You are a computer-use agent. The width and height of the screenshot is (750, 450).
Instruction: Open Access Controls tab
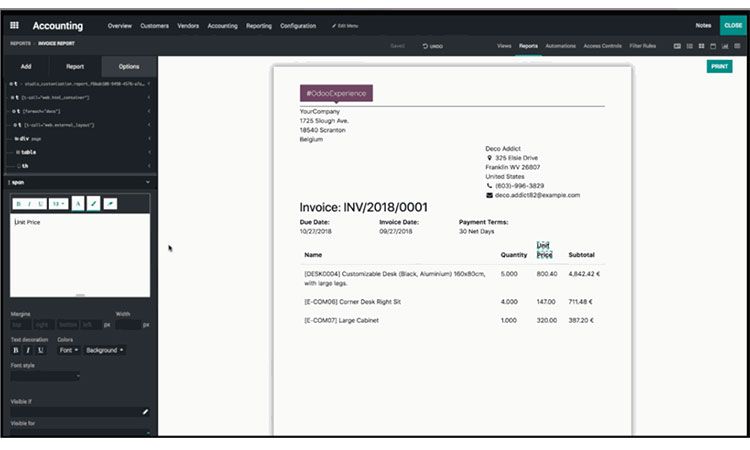[602, 46]
